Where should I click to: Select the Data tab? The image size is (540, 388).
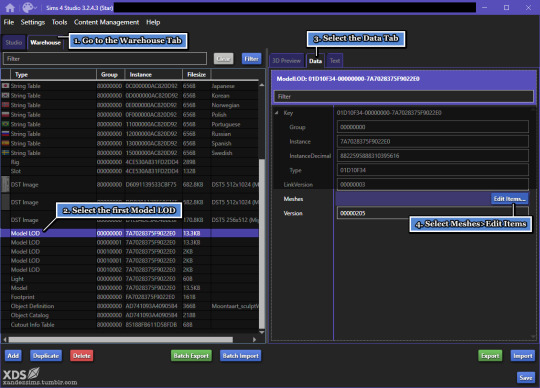click(x=315, y=61)
